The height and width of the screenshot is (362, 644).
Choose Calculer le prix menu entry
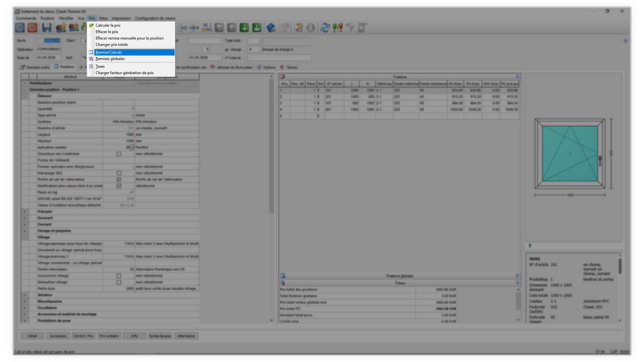[108, 25]
